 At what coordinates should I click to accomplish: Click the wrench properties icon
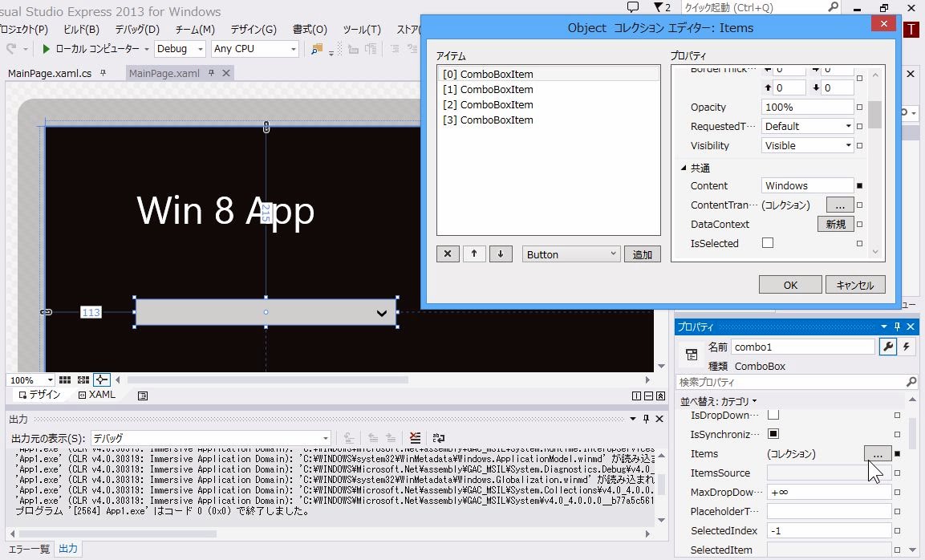[887, 347]
